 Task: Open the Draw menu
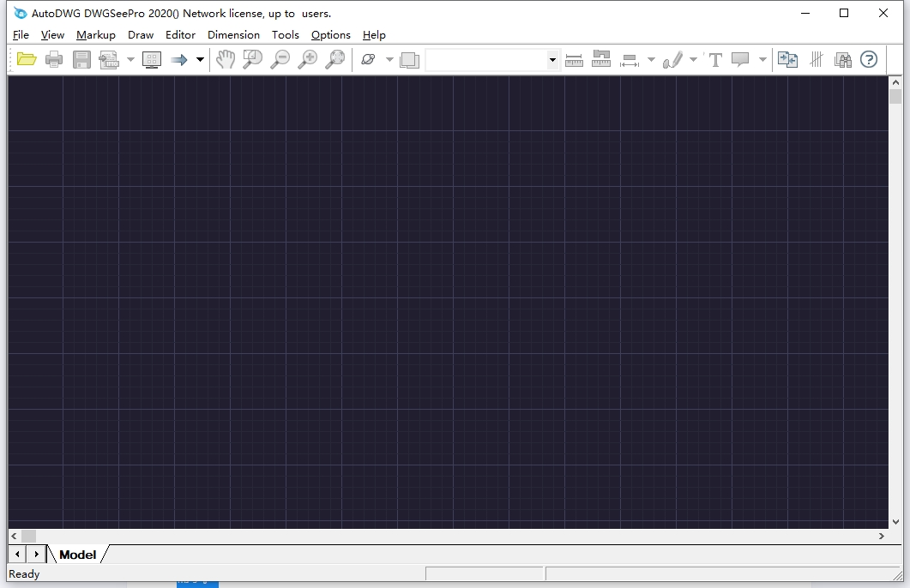(141, 35)
